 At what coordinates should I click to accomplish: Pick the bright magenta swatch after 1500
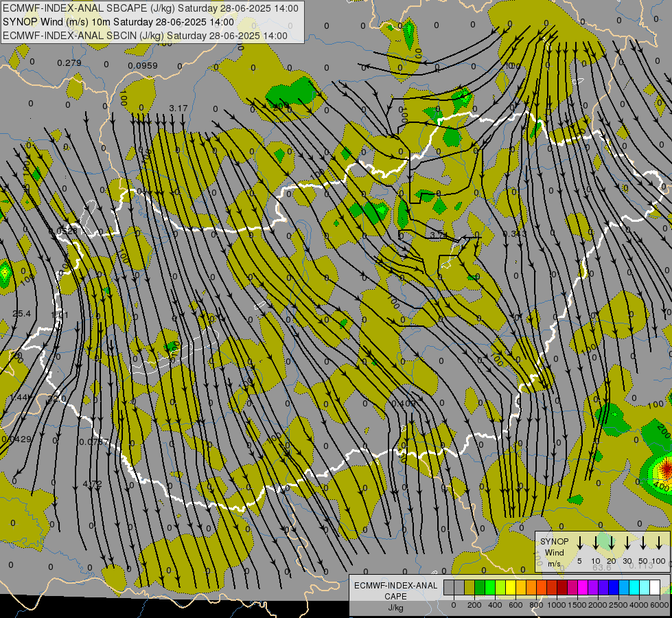pos(583,588)
